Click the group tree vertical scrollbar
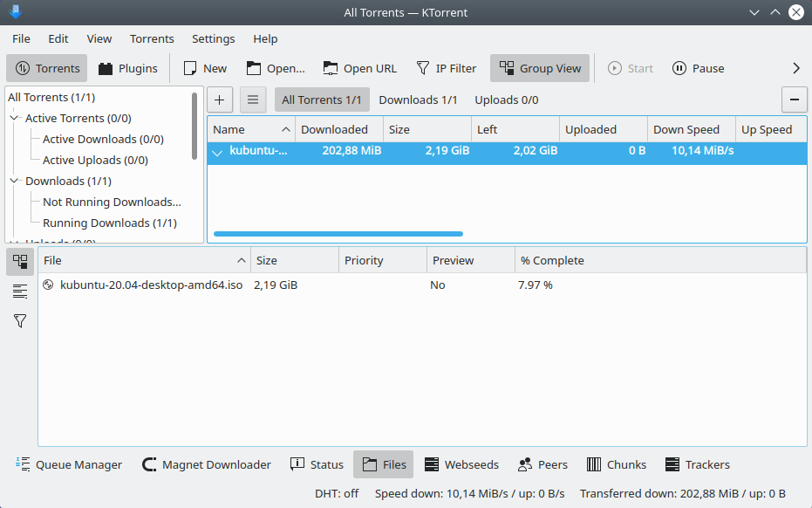Viewport: 812px width, 508px height. pos(194,126)
